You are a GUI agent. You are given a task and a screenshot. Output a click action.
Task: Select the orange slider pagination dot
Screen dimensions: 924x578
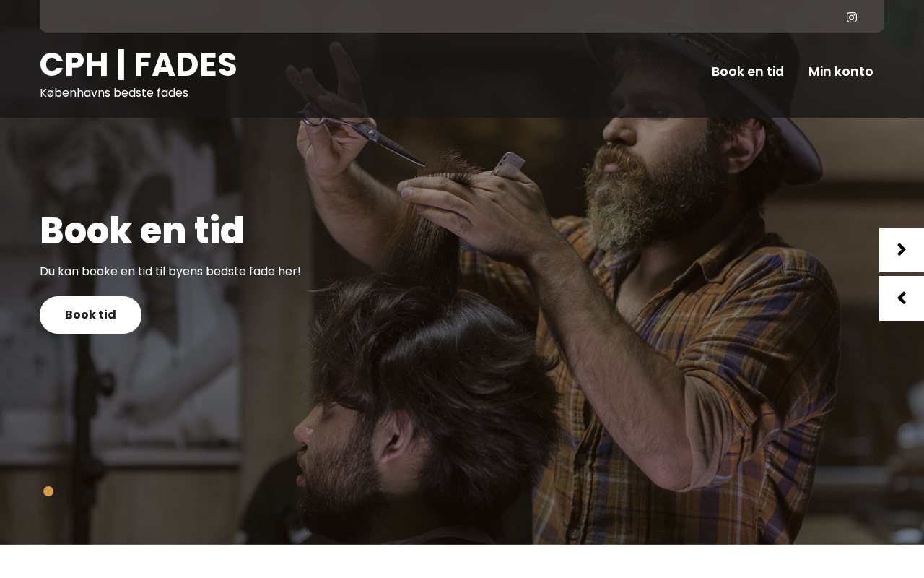[48, 491]
